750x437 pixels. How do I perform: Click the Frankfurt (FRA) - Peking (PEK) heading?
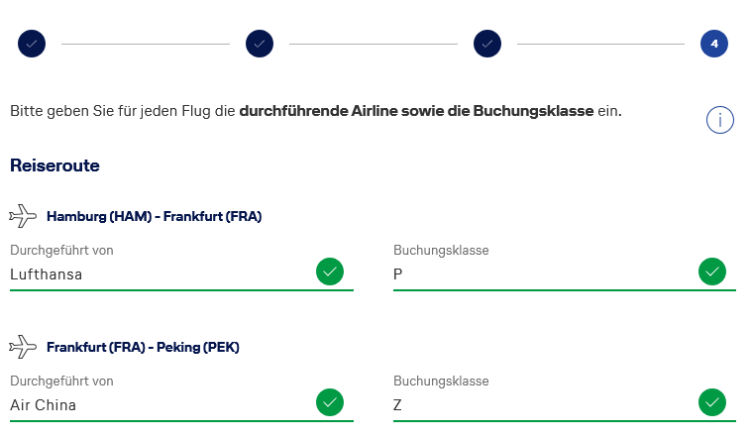[143, 347]
